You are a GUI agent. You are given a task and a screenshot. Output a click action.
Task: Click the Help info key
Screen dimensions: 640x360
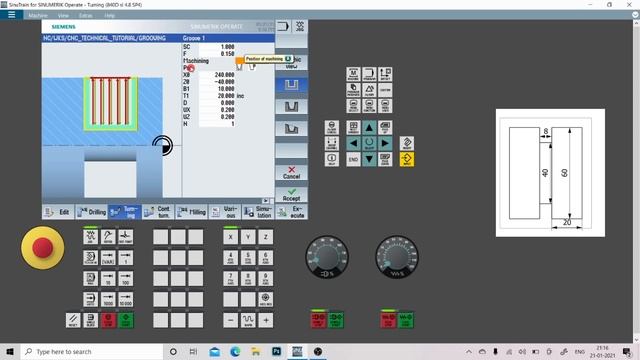tap(331, 159)
